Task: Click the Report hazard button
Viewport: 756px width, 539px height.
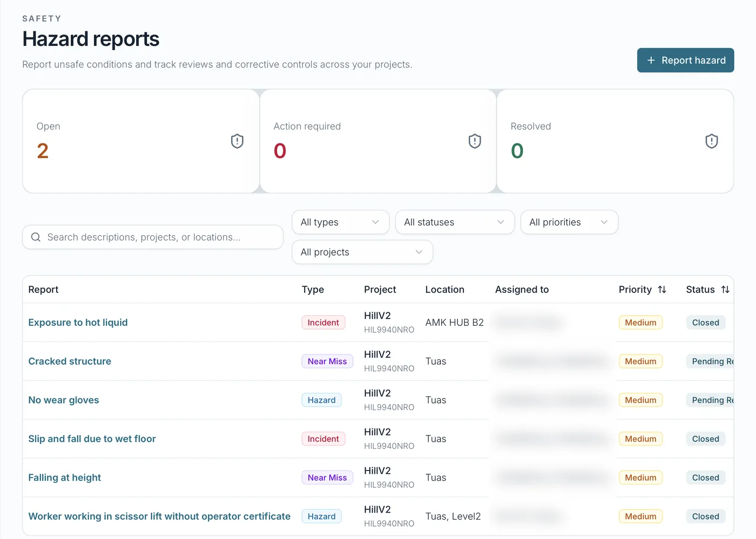Action: [686, 60]
